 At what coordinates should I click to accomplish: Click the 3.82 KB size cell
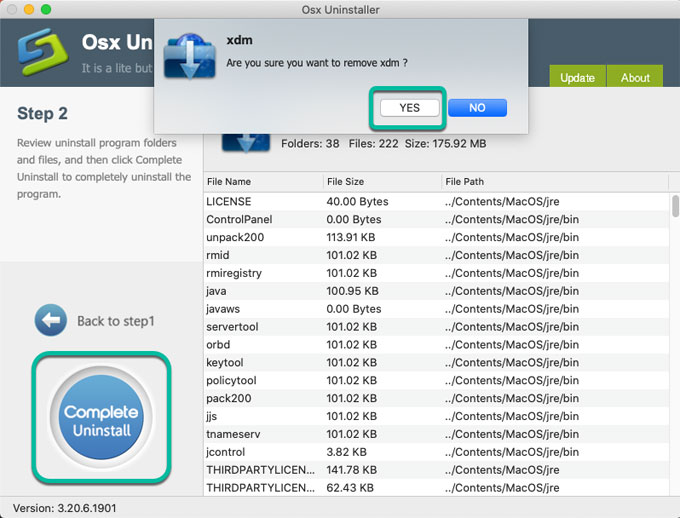click(x=346, y=452)
